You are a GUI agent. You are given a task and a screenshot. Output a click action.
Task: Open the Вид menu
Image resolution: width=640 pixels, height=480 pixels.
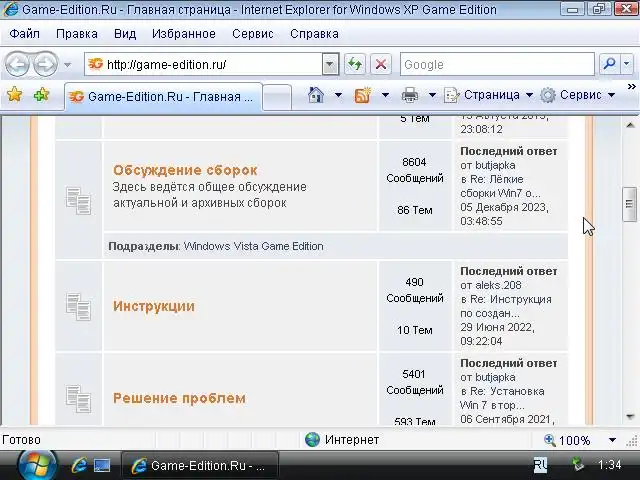click(x=125, y=33)
